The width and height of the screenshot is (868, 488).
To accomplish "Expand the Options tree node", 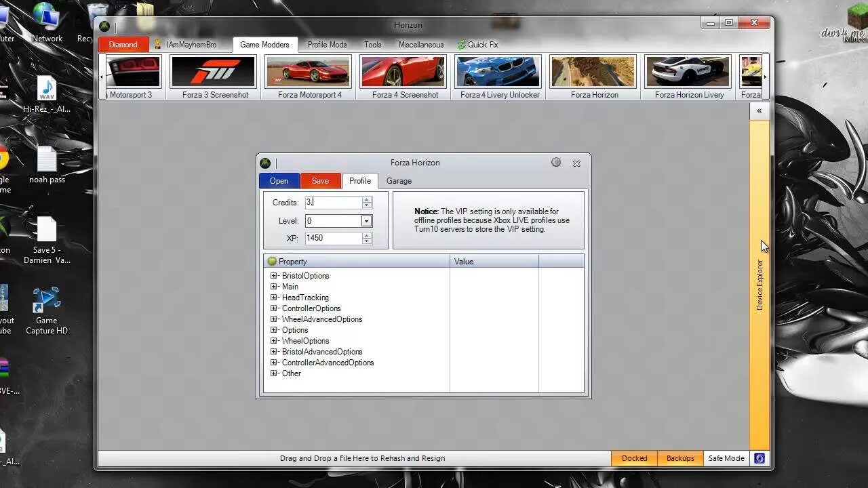I will 274,330.
